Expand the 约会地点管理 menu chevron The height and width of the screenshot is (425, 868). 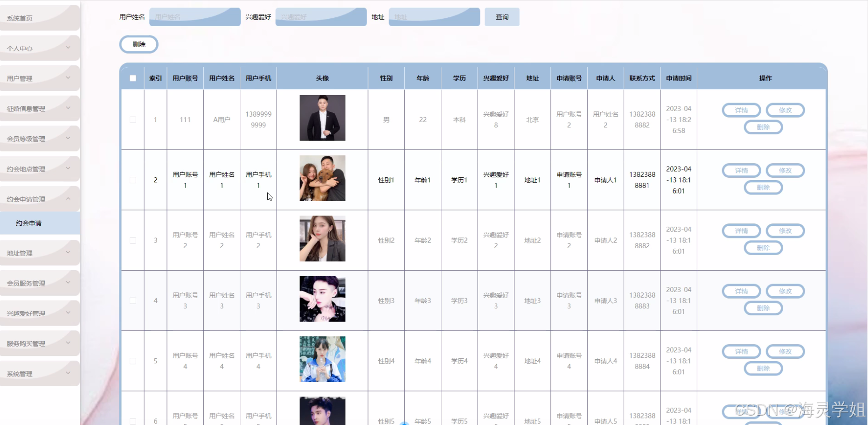(68, 168)
